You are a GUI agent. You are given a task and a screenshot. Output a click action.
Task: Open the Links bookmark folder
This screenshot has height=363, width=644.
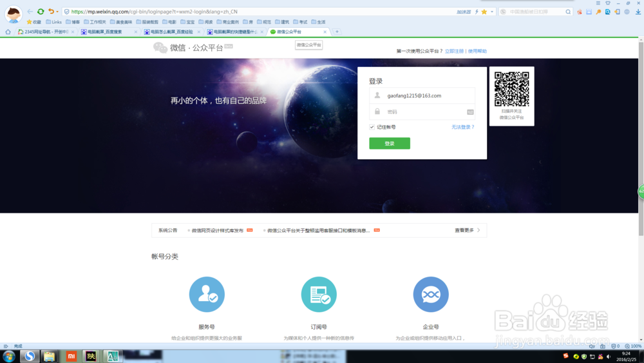point(54,22)
